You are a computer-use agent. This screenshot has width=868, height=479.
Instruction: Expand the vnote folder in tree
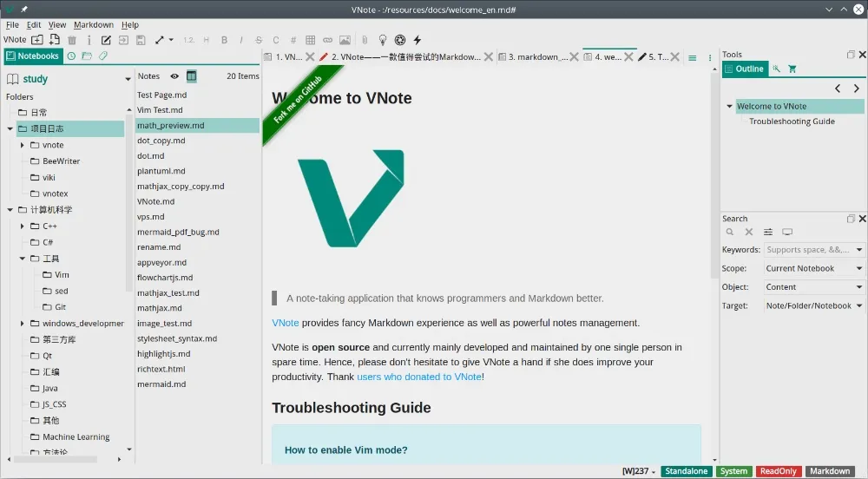[23, 145]
